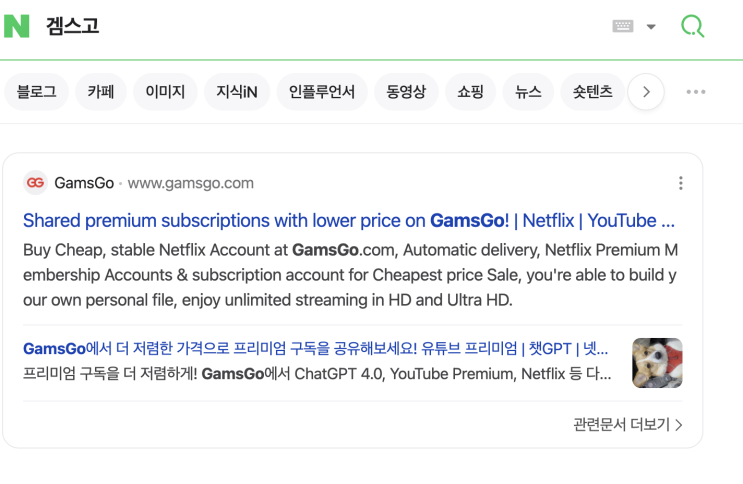Switch to the 카페 tab
Viewport: 743px width, 484px height.
[101, 91]
